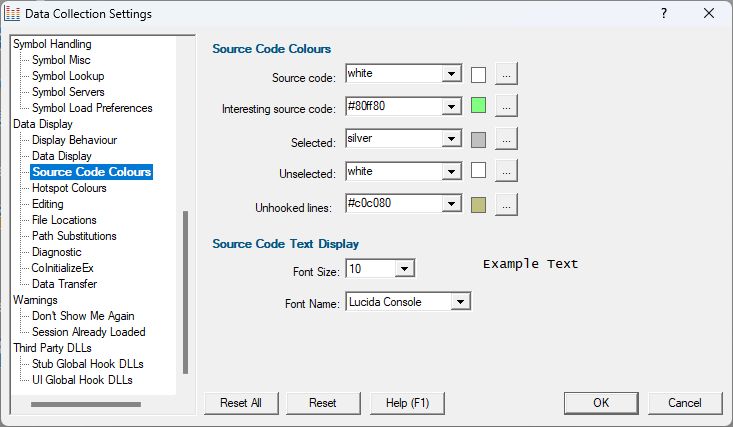This screenshot has height=427, width=733.
Task: Open the Source code colour dropdown arrow
Action: 451,74
